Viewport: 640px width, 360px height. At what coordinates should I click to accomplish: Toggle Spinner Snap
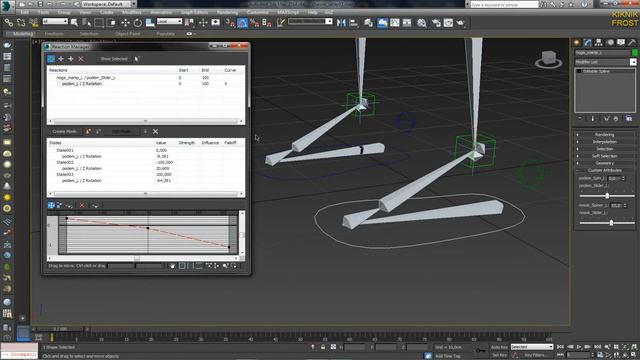tap(267, 23)
